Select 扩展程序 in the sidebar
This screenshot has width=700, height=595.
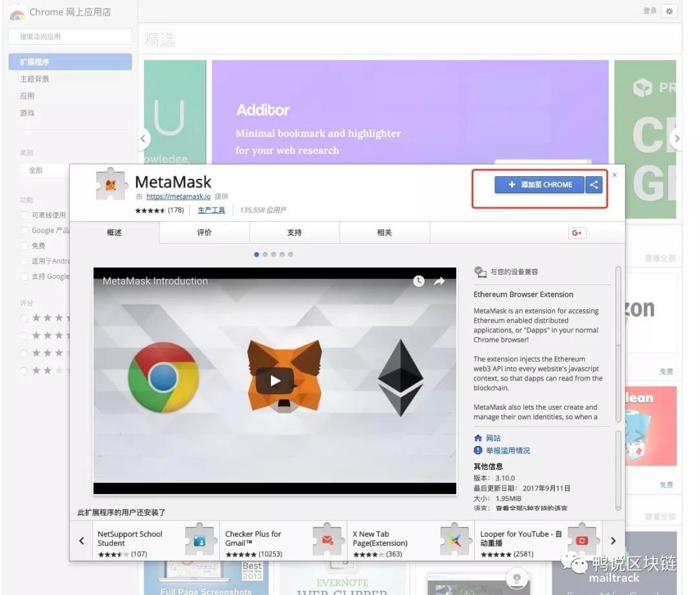coord(70,62)
